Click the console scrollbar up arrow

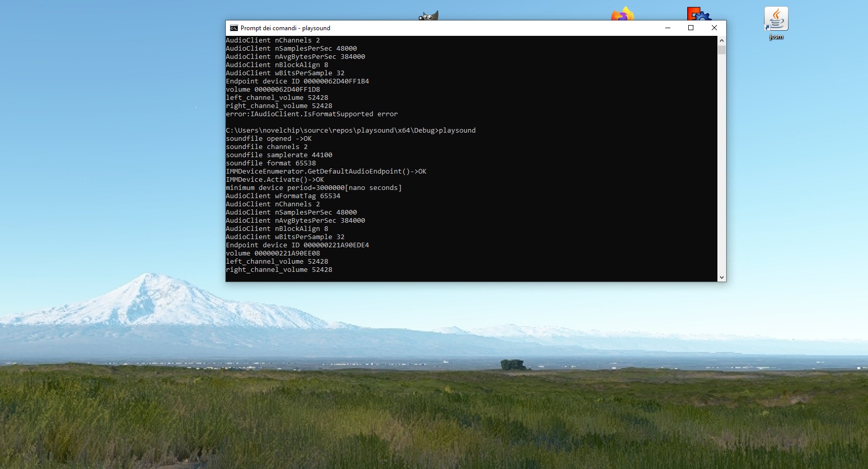(722, 40)
